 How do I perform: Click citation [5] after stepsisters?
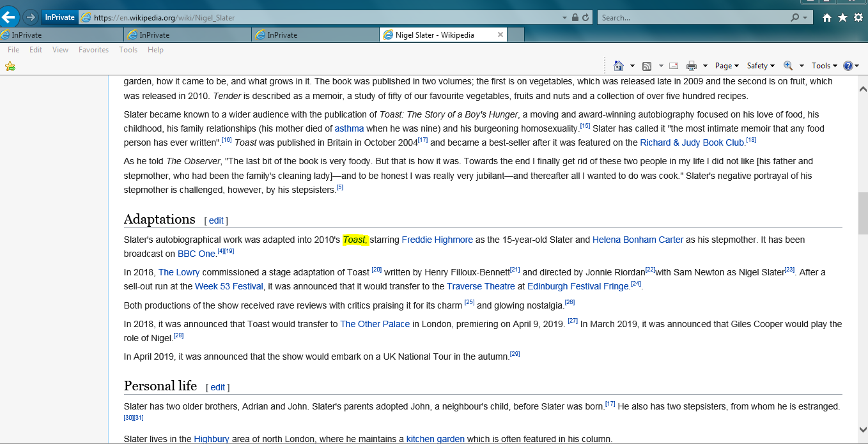pos(340,187)
